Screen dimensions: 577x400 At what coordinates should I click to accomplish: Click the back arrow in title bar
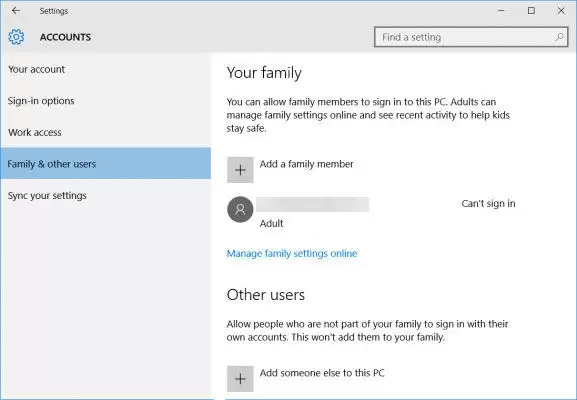pos(16,11)
